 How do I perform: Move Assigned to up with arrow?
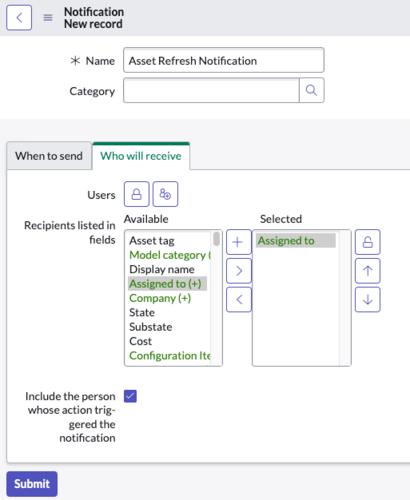point(368,271)
